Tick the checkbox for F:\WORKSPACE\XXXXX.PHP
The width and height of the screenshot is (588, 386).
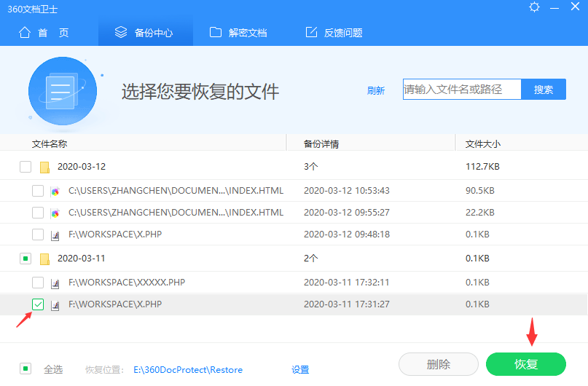point(38,283)
